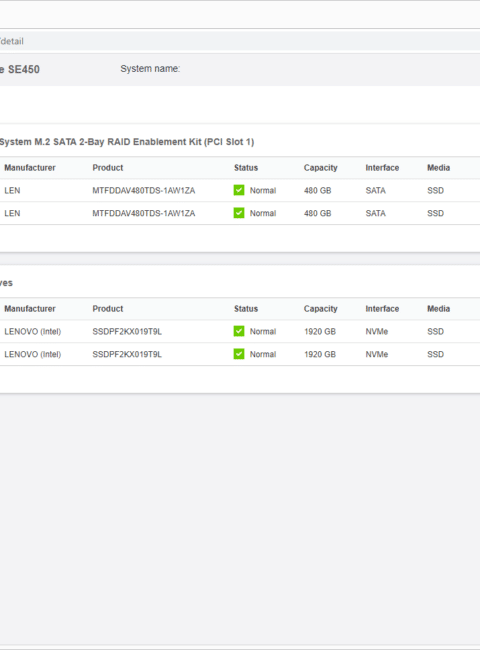This screenshot has width=480, height=650.
Task: Click the Media header in drives table
Action: (x=439, y=309)
